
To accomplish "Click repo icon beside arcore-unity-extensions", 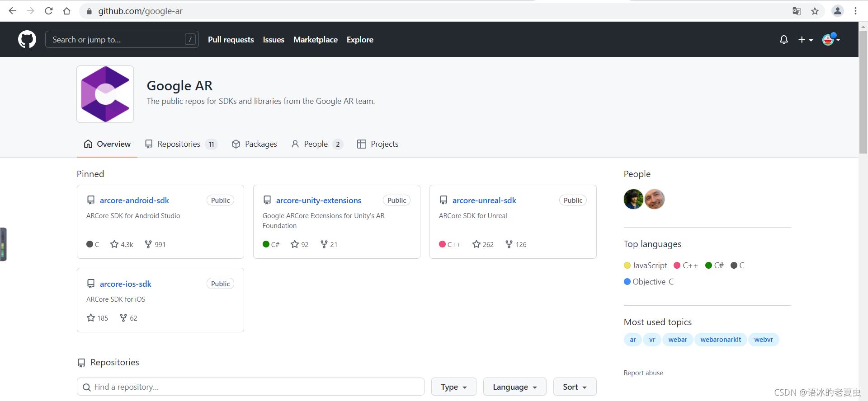I will click(x=267, y=200).
